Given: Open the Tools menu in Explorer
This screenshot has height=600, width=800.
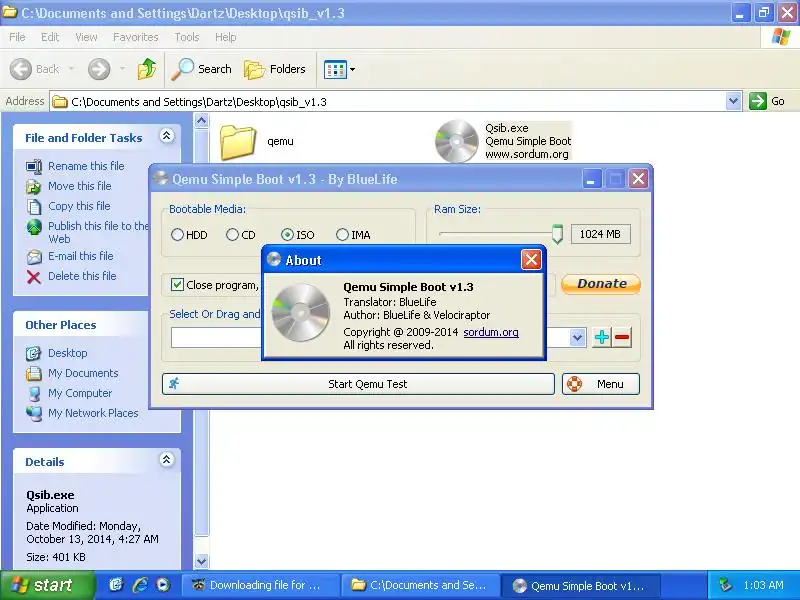Looking at the screenshot, I should point(187,37).
